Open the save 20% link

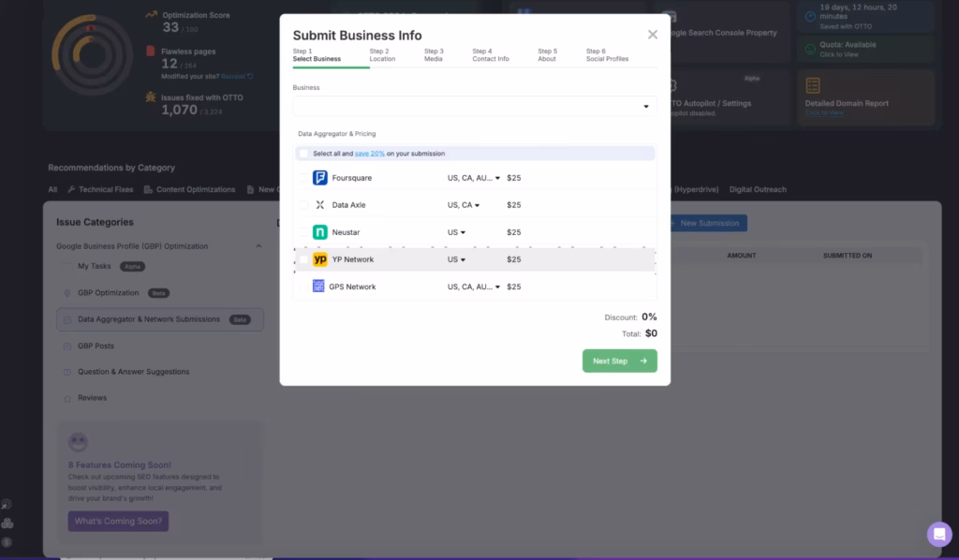(x=369, y=152)
